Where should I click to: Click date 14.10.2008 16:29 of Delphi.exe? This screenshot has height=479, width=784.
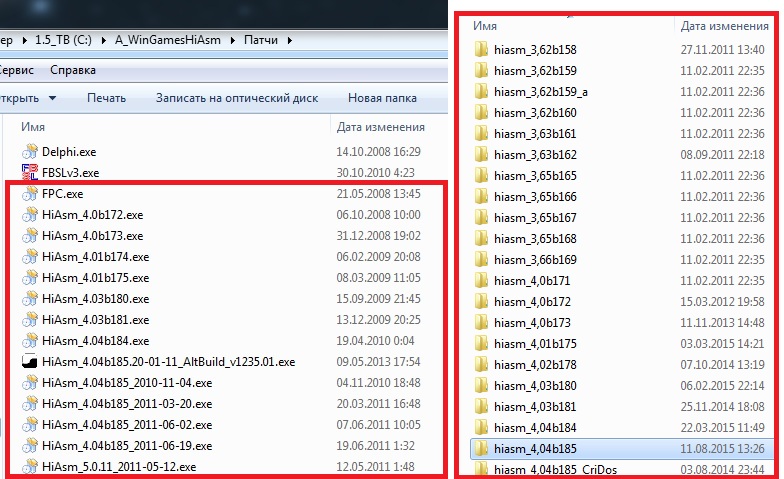point(378,152)
